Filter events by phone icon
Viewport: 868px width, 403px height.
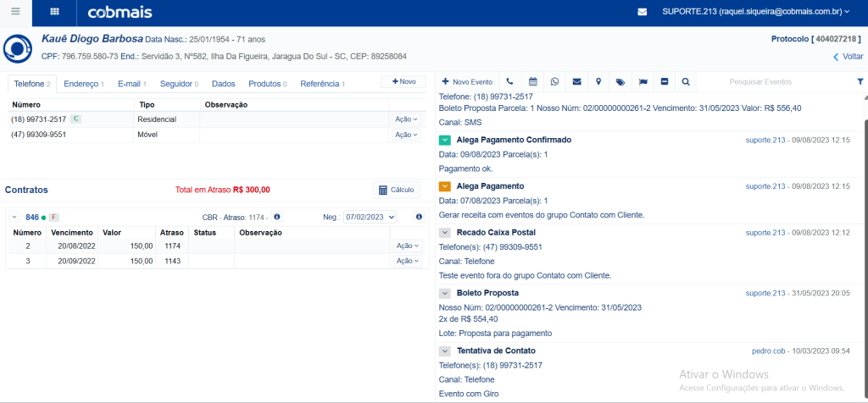coord(509,82)
